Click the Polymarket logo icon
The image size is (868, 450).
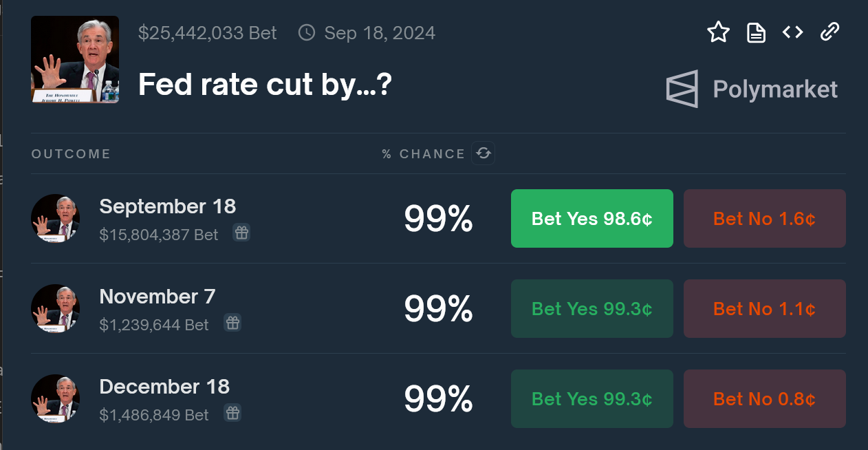coord(681,88)
